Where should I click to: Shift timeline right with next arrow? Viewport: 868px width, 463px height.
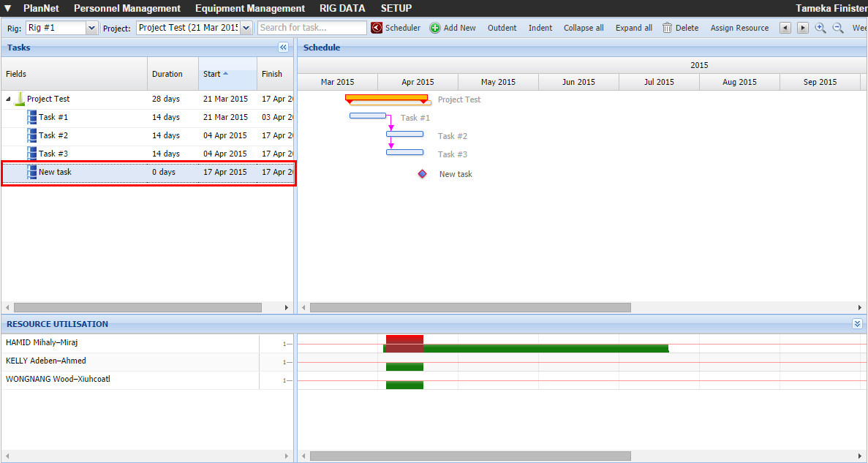pos(802,28)
